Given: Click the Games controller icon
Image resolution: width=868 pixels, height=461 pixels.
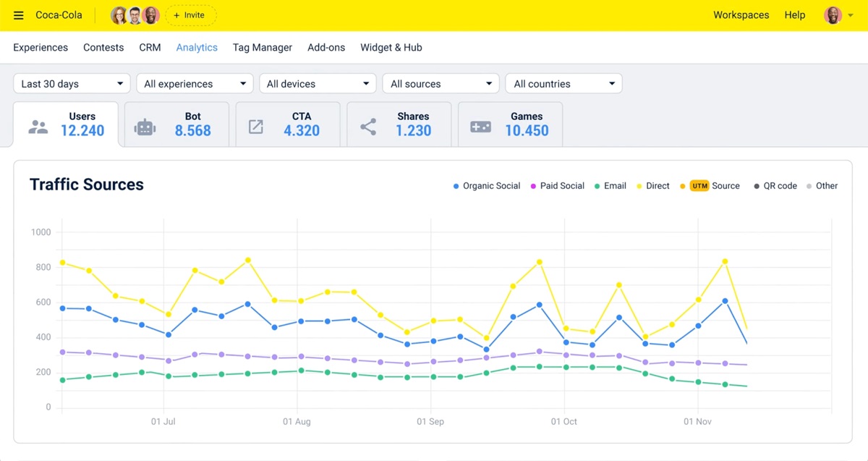Looking at the screenshot, I should click(x=480, y=127).
